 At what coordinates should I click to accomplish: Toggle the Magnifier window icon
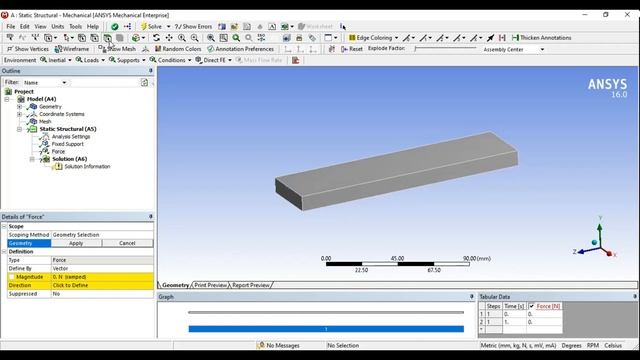pyautogui.click(x=223, y=38)
